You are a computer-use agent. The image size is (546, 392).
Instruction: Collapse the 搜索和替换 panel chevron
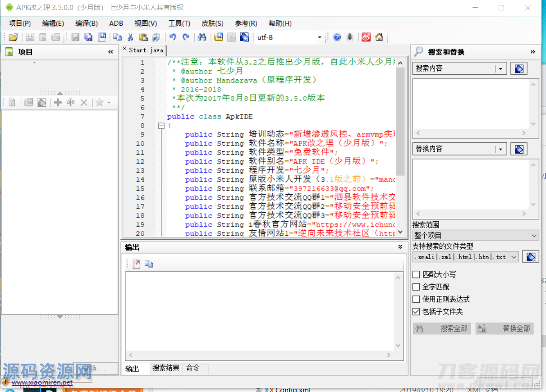tap(533, 52)
